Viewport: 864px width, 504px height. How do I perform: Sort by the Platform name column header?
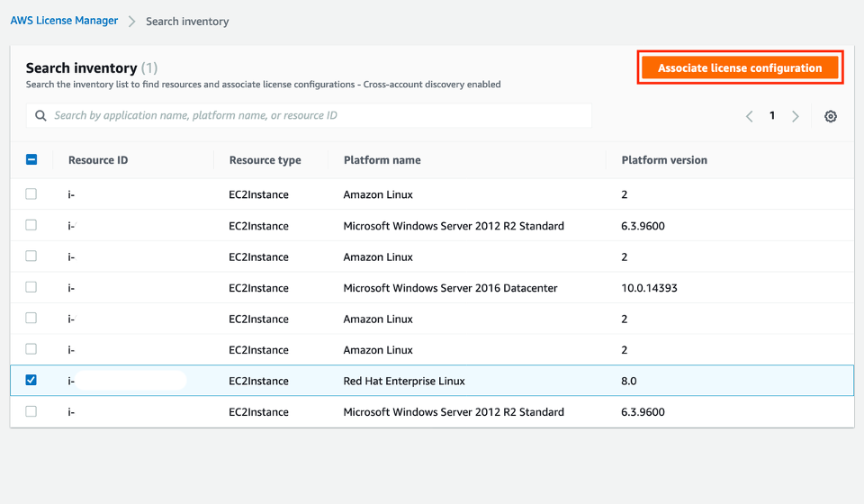click(x=382, y=160)
